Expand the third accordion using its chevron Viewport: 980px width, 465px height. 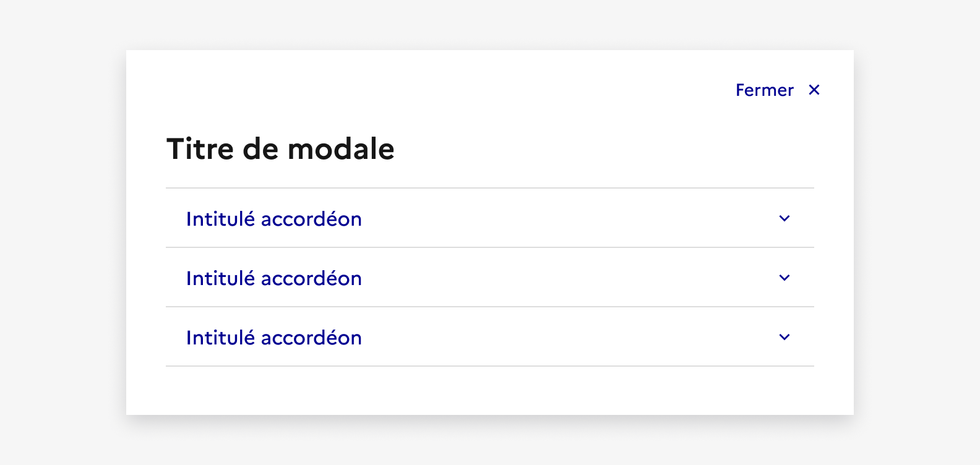tap(784, 337)
